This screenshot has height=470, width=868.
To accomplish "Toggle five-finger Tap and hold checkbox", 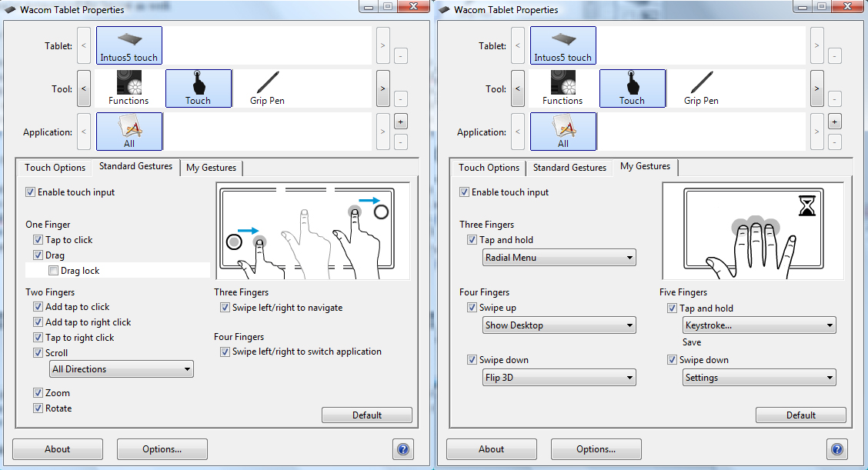I will 672,308.
